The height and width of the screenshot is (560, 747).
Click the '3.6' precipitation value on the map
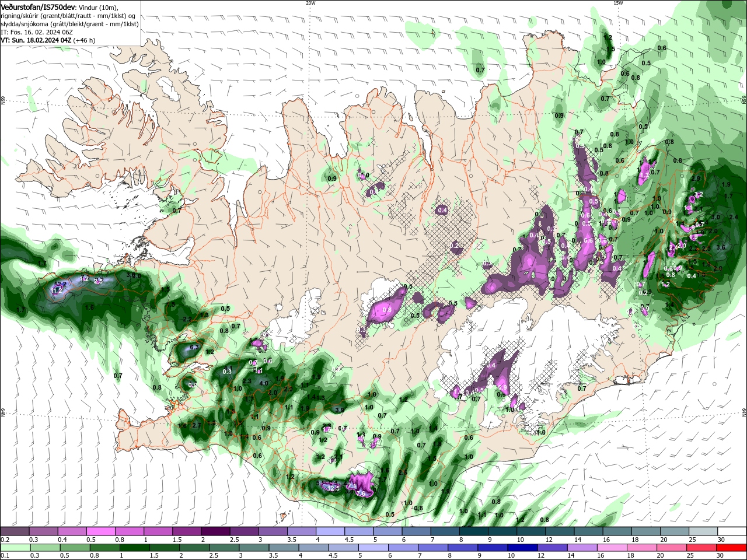coord(720,247)
